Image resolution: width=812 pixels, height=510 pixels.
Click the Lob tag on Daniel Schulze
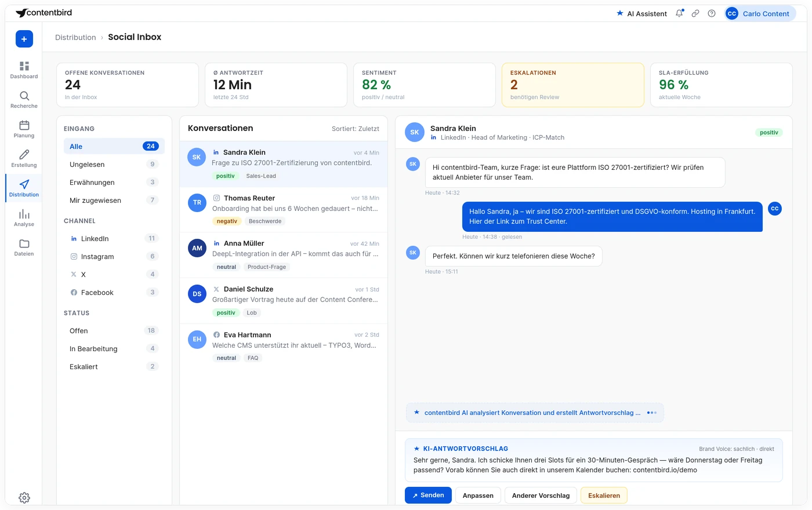tap(252, 312)
